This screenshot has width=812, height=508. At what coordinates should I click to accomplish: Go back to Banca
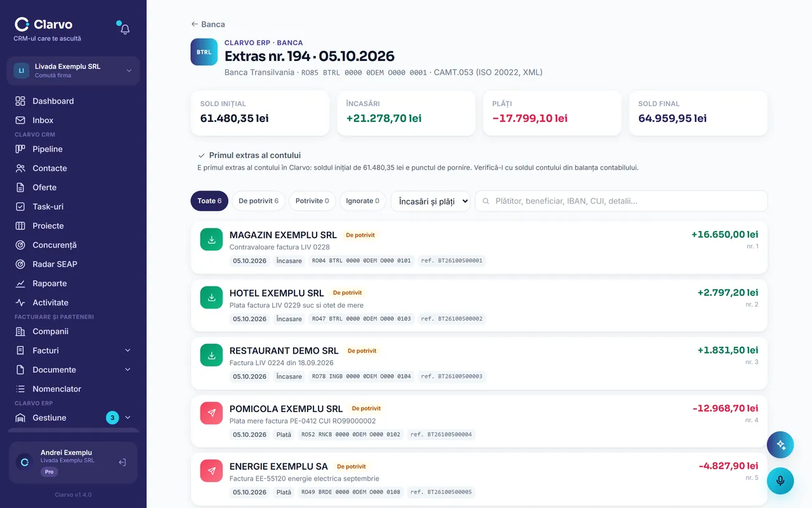(x=208, y=24)
